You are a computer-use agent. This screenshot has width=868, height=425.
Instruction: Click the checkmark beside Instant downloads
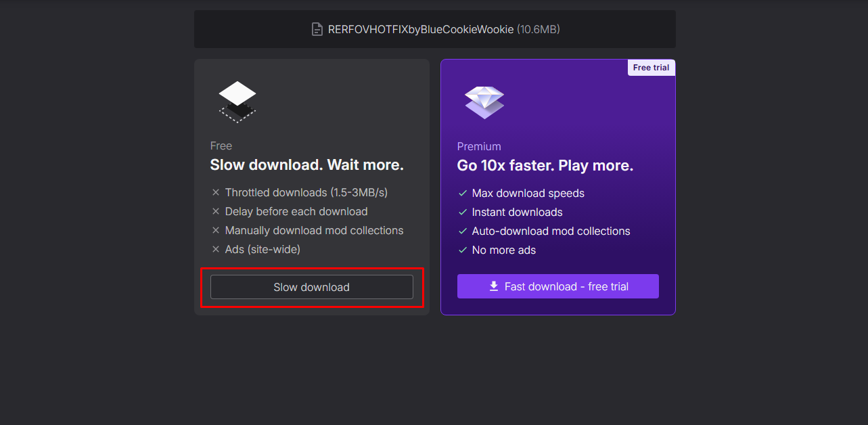click(x=463, y=212)
